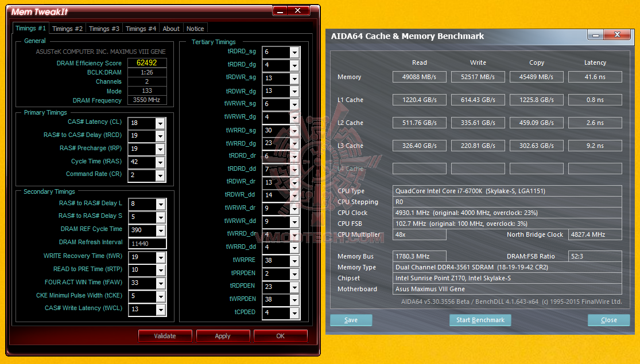The image size is (640, 364).
Task: Switch to the Timings #3 tab
Action: coord(104,29)
